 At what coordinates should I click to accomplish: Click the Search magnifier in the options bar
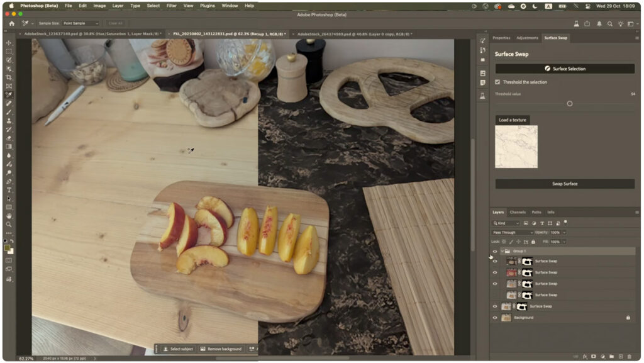(x=610, y=24)
